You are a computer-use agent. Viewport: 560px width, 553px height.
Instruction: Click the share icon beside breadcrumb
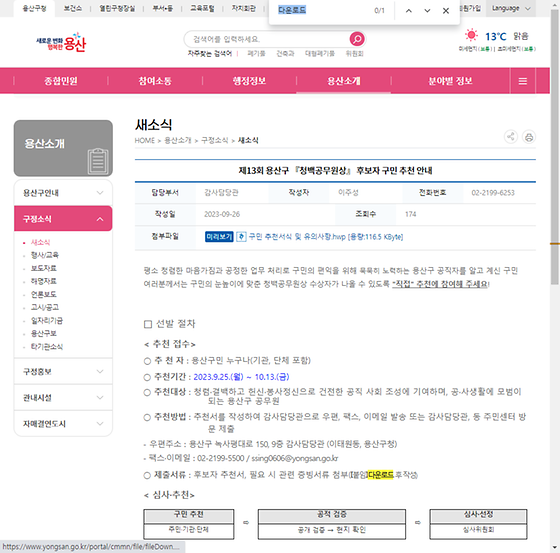coord(511,136)
